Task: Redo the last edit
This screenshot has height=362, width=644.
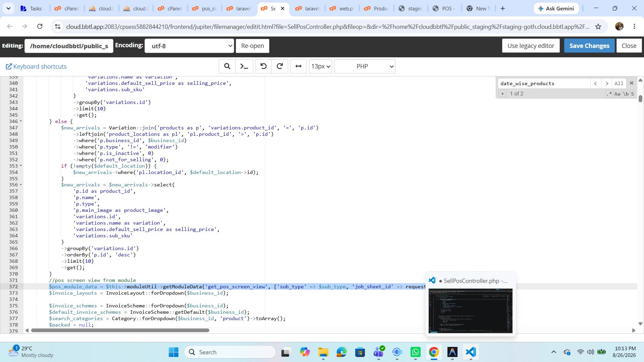Action: 280,66
